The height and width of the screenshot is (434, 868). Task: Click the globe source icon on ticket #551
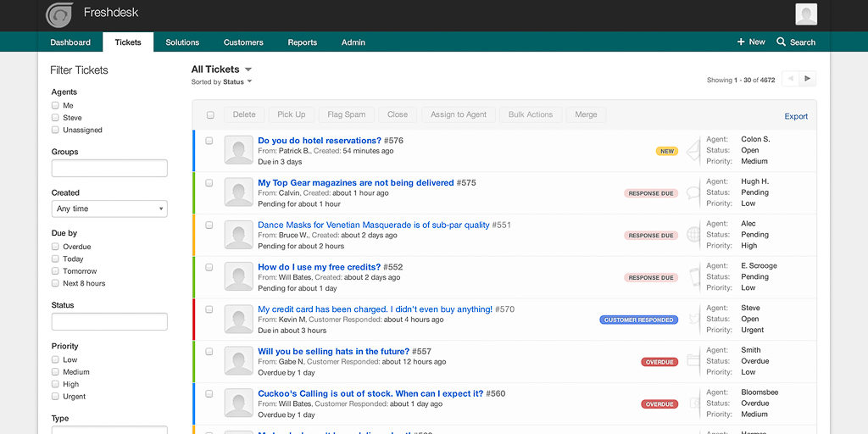pos(693,235)
